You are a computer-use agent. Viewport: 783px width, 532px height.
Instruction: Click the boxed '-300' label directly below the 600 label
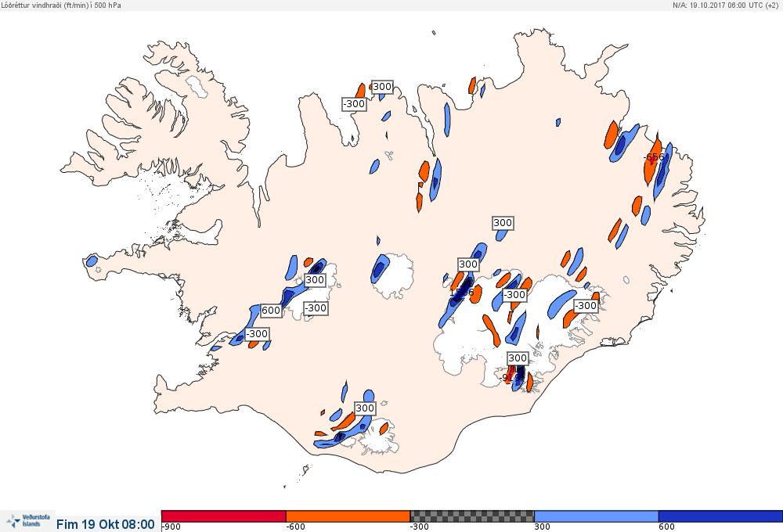click(258, 334)
